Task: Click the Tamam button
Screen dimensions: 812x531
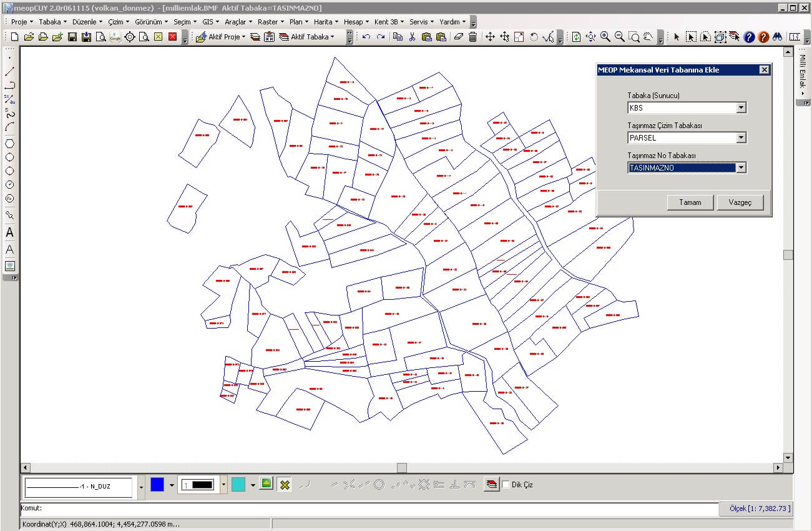Action: tap(690, 202)
